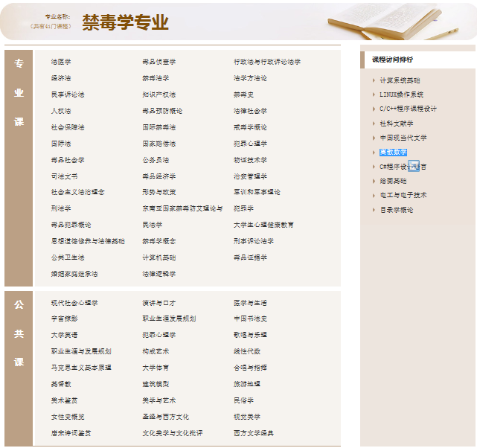Click the 人权法 course link
Image resolution: width=477 pixels, height=448 pixels.
tap(61, 111)
